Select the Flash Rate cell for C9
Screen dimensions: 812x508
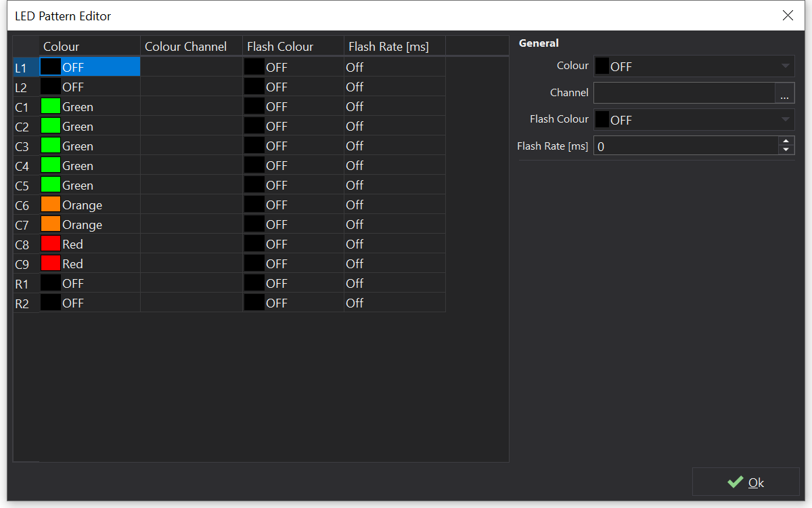(394, 263)
